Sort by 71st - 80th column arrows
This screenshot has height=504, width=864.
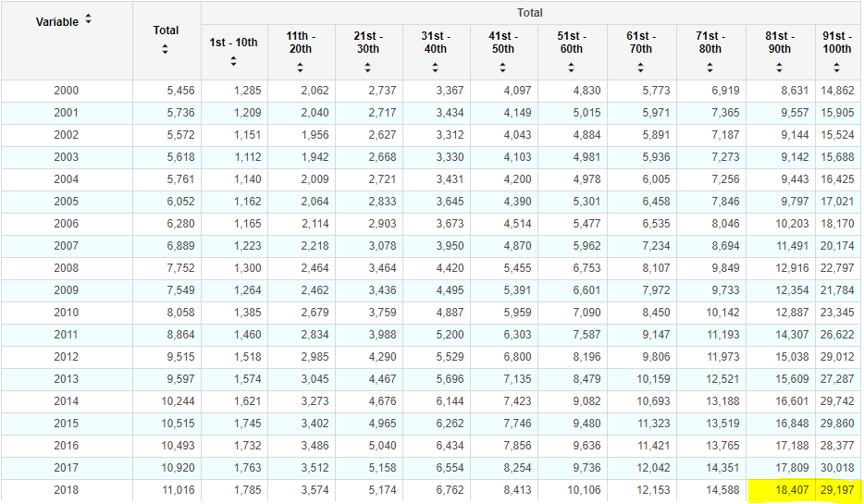pos(710,68)
